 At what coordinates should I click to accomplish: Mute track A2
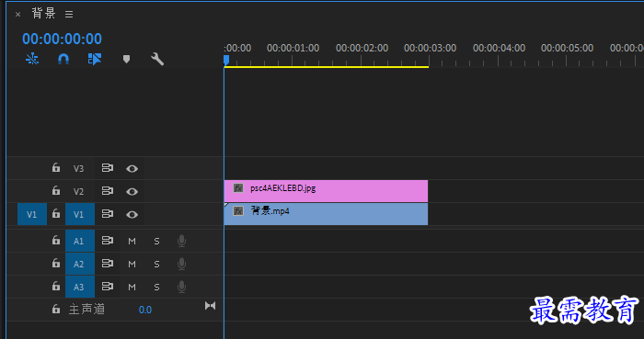[132, 265]
